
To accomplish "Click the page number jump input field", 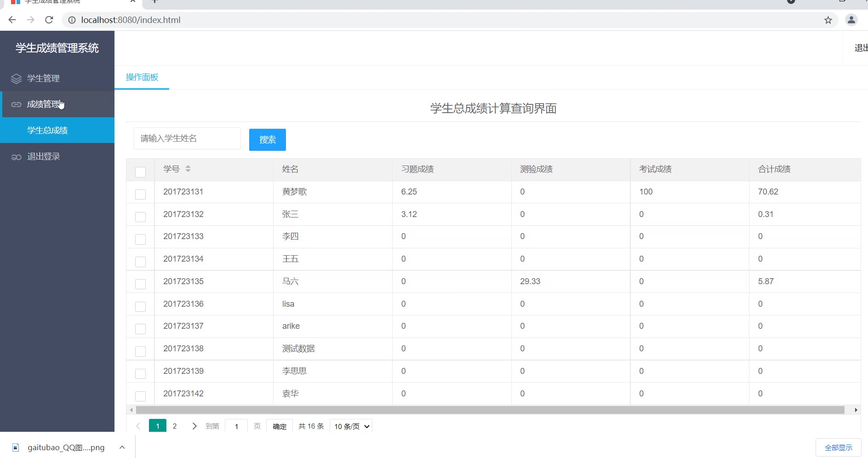I will coord(236,426).
